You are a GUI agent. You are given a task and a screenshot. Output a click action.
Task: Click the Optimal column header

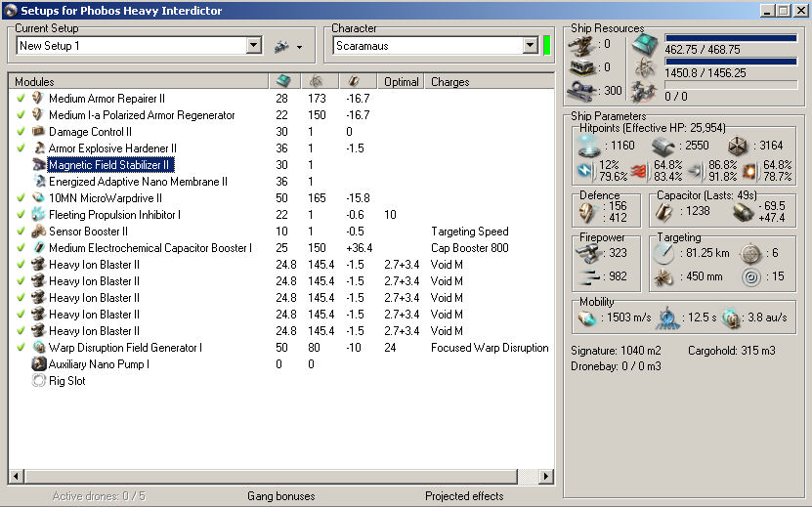point(401,82)
